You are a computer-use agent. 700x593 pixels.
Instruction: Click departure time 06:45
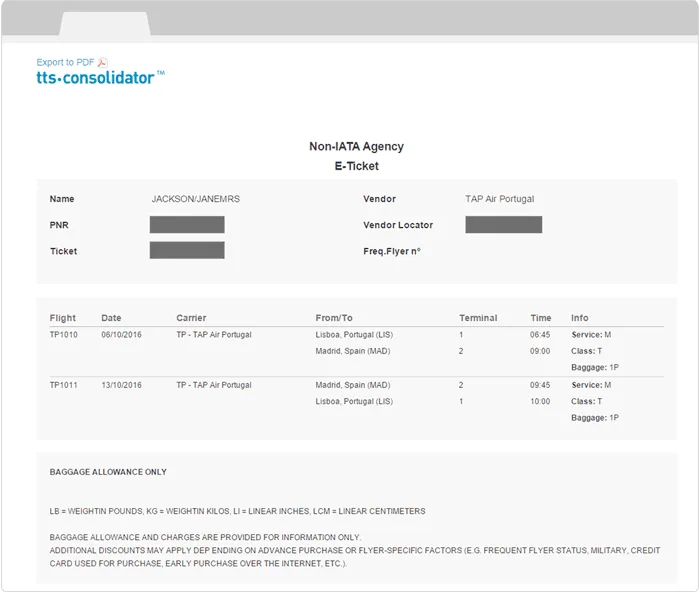[x=540, y=334]
